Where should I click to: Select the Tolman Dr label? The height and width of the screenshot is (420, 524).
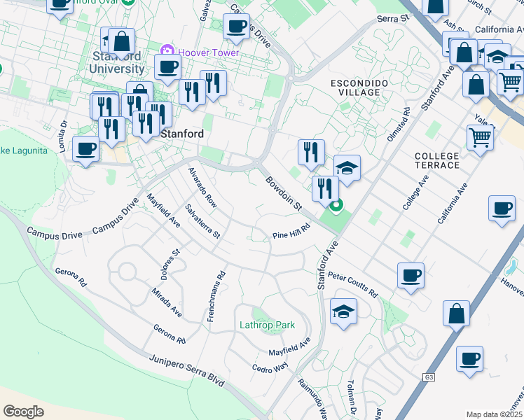point(352,398)
